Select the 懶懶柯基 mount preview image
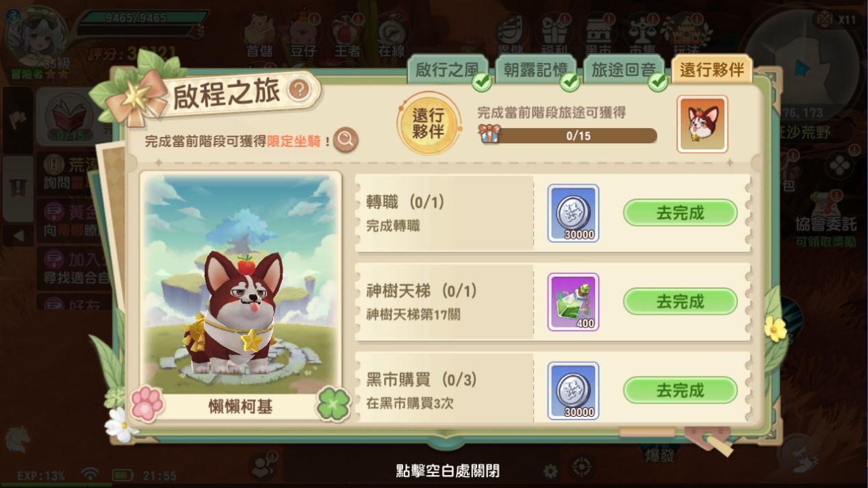868x488 pixels. [x=240, y=283]
